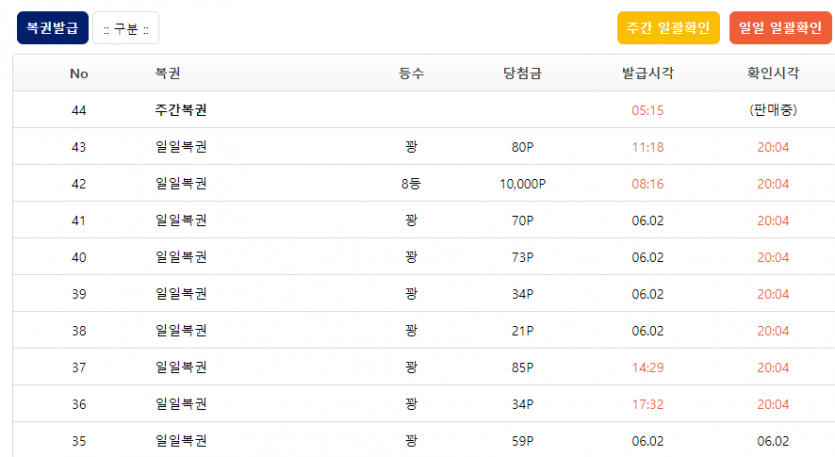Click the 14:29 issue time
Viewport: 835px width, 457px height.
648,368
